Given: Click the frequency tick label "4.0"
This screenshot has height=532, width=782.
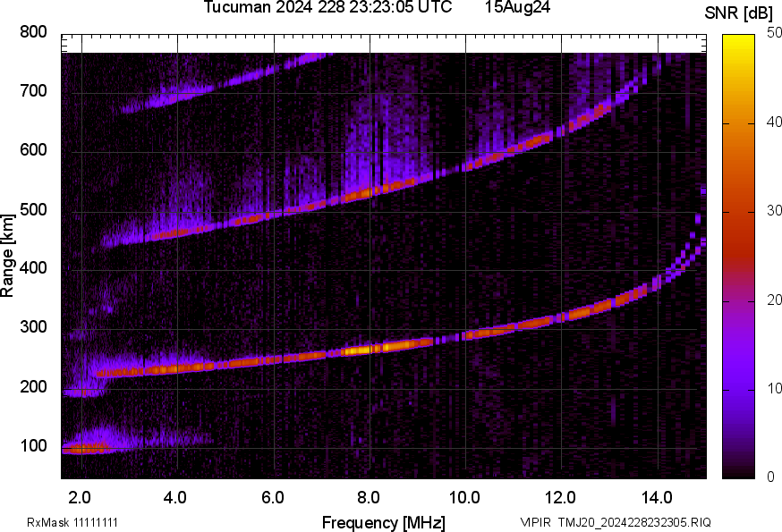Looking at the screenshot, I should point(175,498).
